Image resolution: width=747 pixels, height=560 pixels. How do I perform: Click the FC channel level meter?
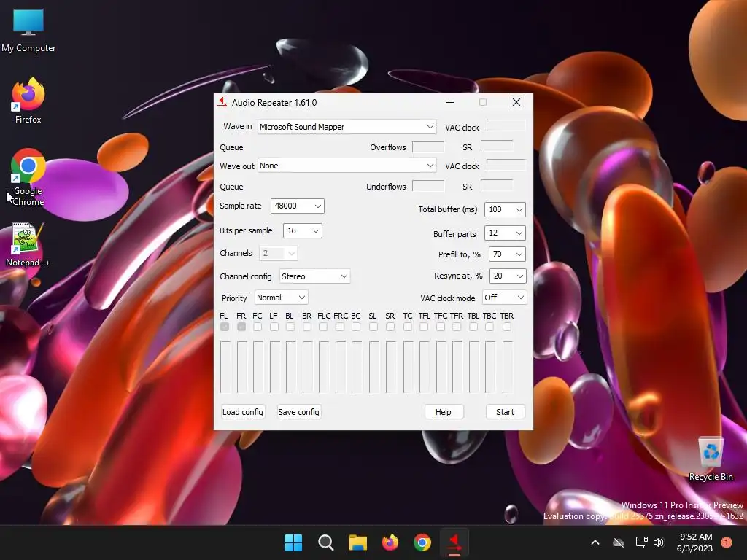(x=258, y=367)
